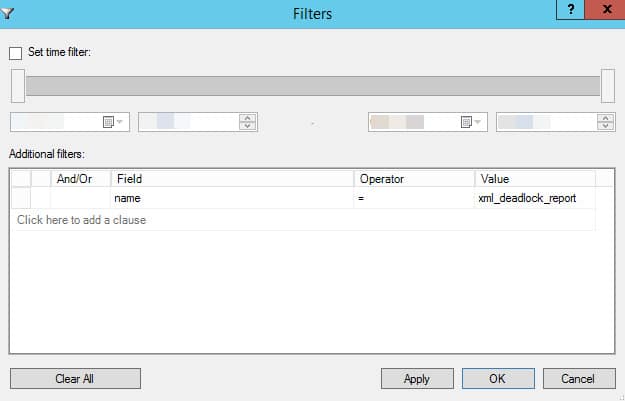Select the '=' operator cell

click(414, 198)
